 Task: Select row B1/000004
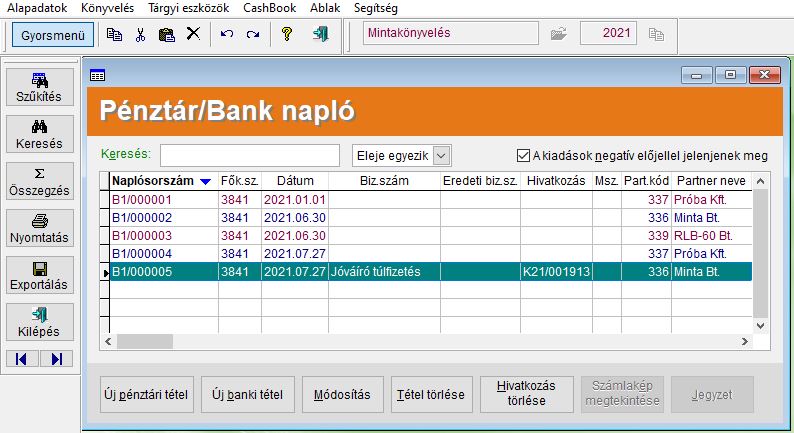(430, 253)
